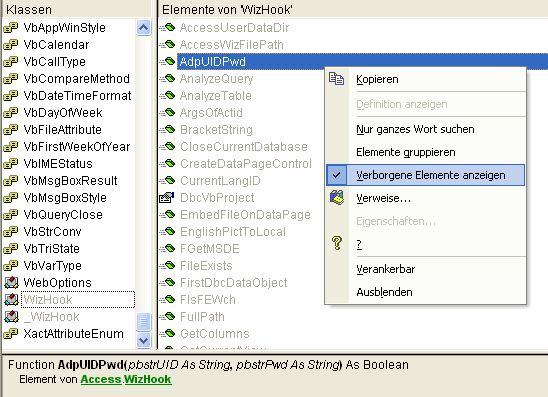Screen dimensions: 548x397
Task: Follow the Access library link
Action: tap(101, 379)
